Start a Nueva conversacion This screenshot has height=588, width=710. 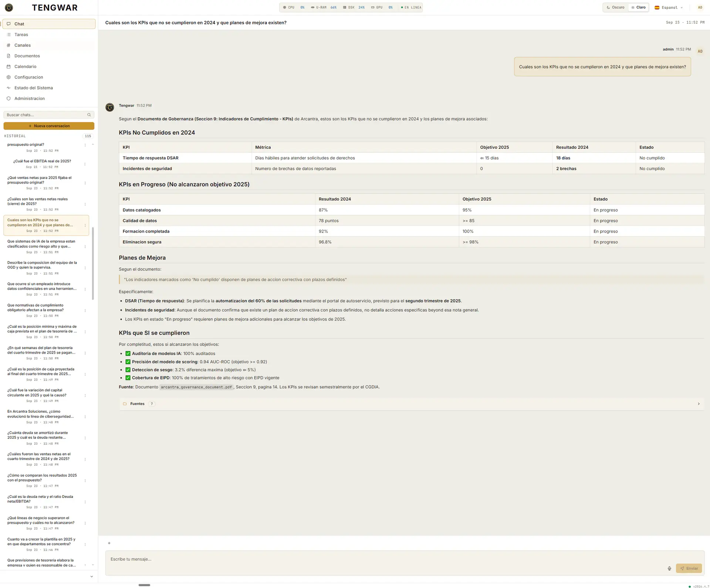point(49,126)
